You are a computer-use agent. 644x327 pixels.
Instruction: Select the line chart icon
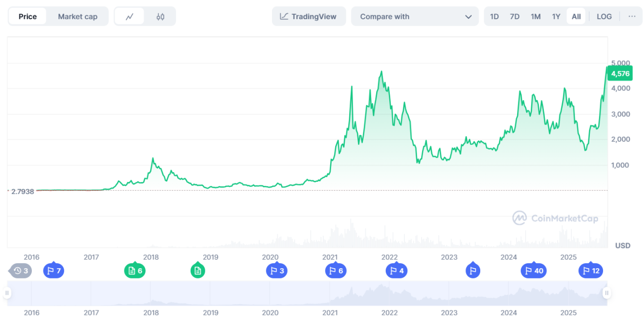click(129, 16)
